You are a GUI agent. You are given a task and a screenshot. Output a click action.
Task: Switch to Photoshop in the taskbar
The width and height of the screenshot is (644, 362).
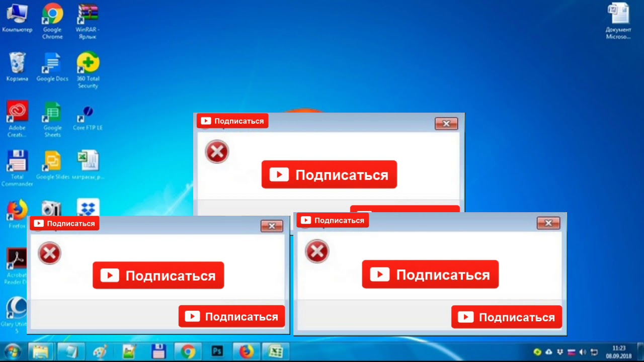pos(217,351)
